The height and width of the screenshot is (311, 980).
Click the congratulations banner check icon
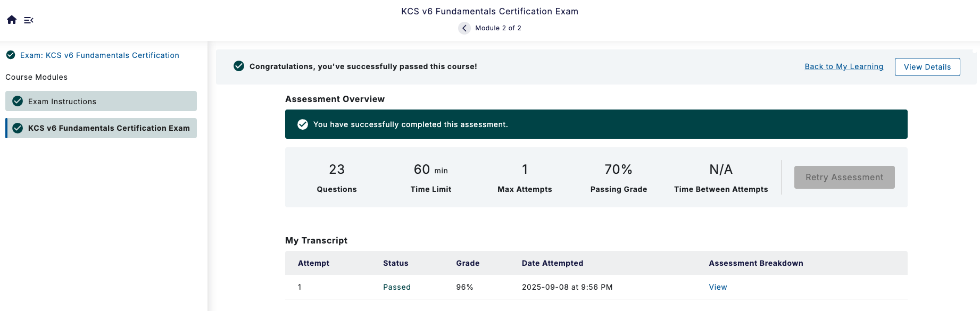(x=239, y=66)
